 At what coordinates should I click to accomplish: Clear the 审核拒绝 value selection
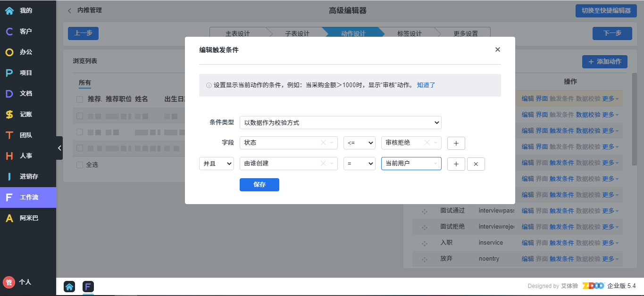point(427,143)
